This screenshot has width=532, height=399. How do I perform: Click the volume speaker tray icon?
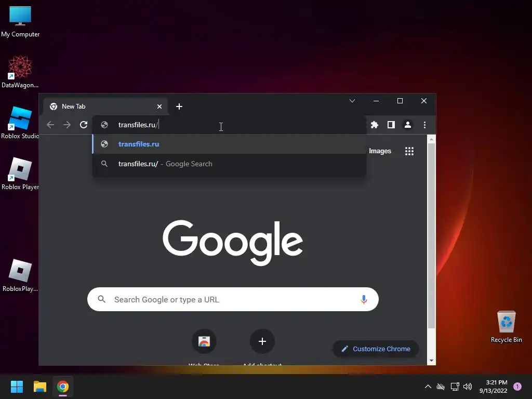pyautogui.click(x=468, y=387)
